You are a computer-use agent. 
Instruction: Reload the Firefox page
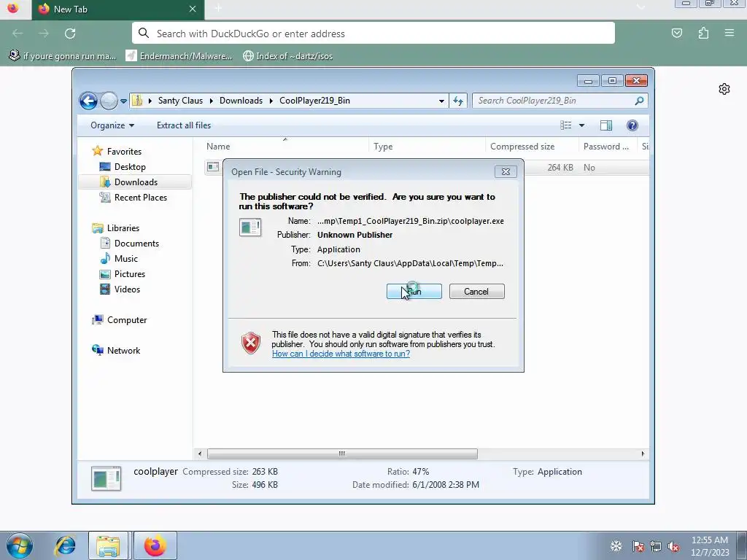pos(70,34)
